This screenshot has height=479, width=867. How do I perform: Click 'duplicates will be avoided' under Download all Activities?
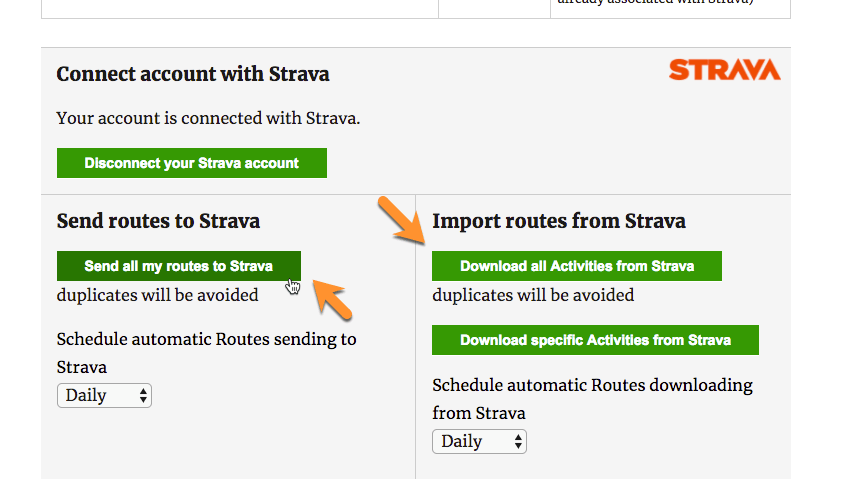pos(532,295)
